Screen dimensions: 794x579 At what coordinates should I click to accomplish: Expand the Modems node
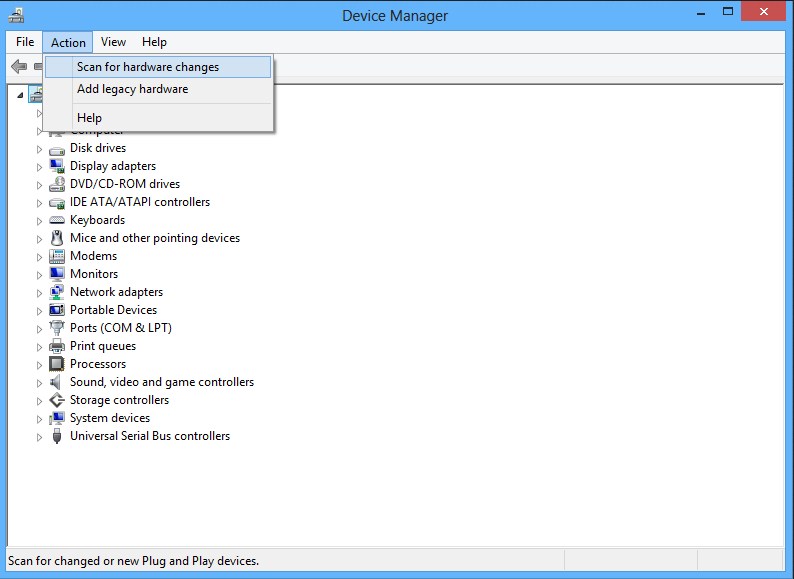click(39, 257)
